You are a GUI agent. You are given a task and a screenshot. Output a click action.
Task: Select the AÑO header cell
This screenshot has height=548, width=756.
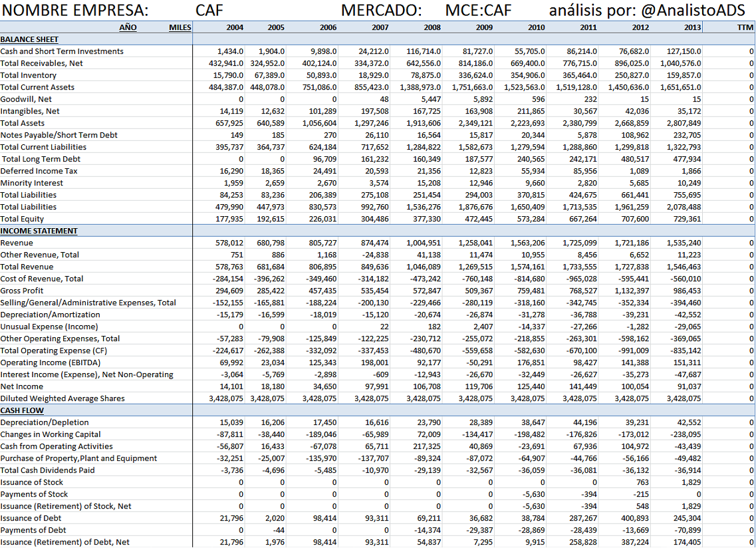point(128,27)
